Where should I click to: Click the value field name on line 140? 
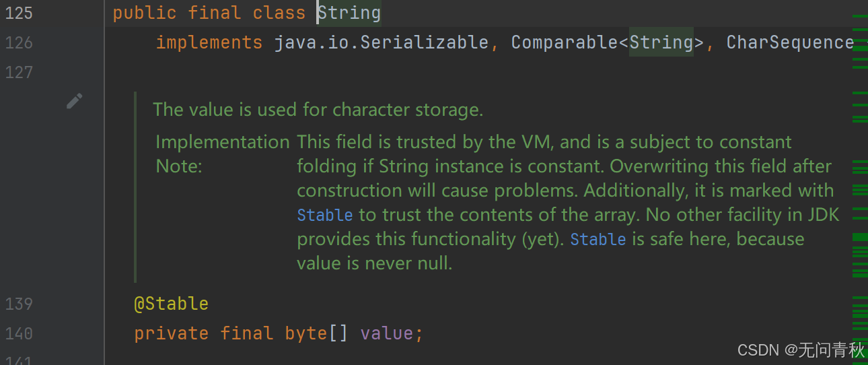[x=386, y=333]
